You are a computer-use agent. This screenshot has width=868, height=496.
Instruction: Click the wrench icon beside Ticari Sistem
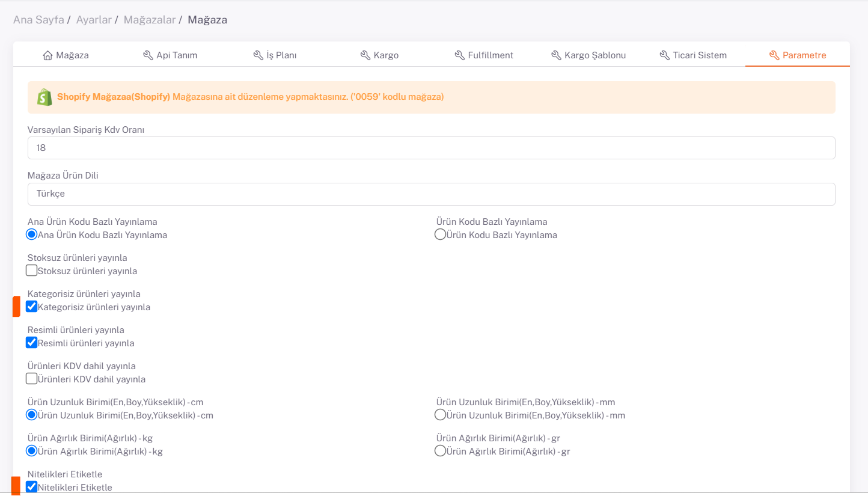[664, 55]
